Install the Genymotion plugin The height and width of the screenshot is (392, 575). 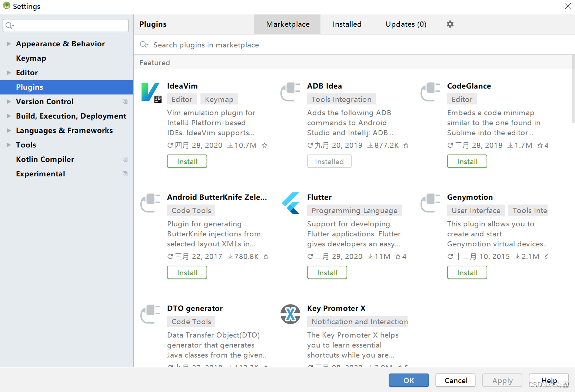pyautogui.click(x=467, y=272)
